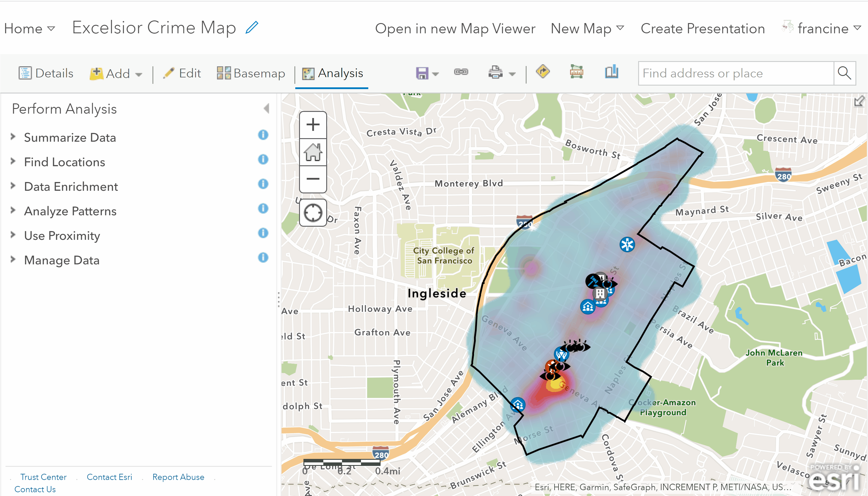Click the map zoom in button
The image size is (868, 496).
313,125
